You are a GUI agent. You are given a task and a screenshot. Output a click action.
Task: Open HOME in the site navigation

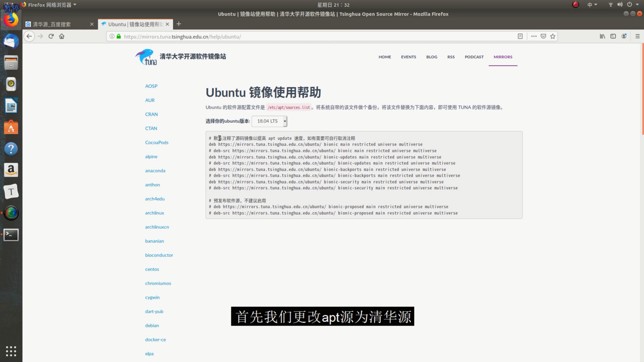(385, 57)
